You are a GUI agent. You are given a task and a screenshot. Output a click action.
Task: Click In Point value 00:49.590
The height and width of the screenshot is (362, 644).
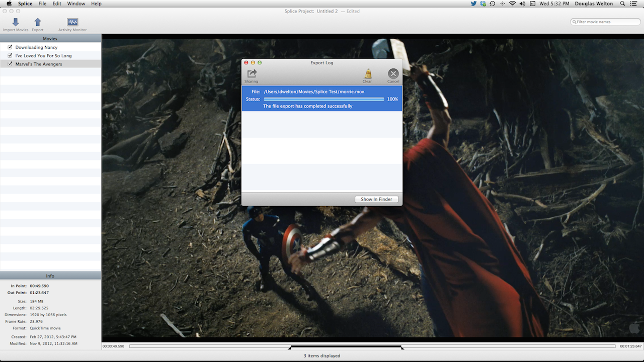click(39, 286)
